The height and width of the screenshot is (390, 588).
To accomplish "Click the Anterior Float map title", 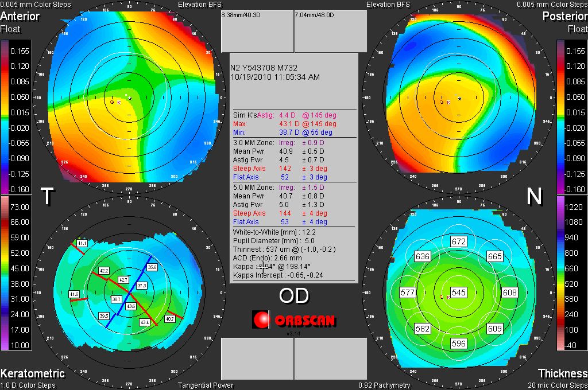I will click(x=20, y=22).
